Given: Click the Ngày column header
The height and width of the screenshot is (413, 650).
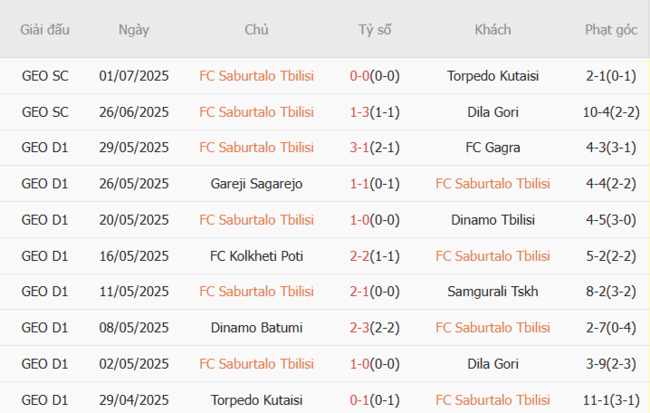Looking at the screenshot, I should 134,30.
